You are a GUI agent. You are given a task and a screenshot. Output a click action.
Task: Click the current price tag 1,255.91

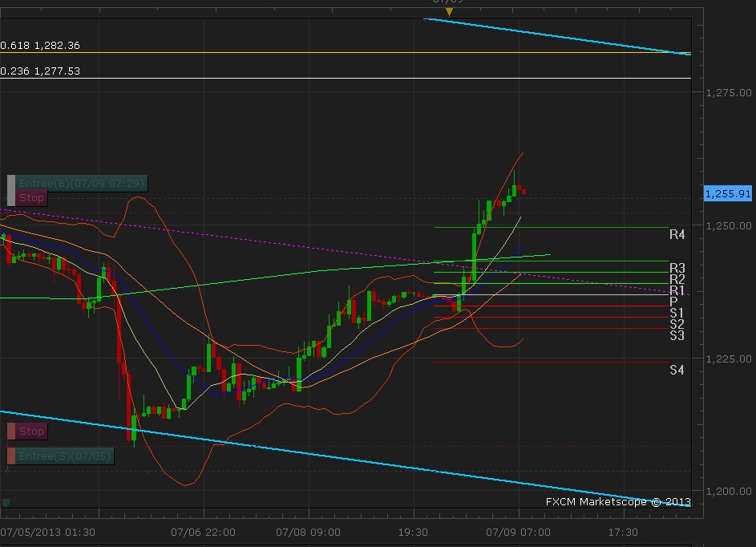[728, 193]
